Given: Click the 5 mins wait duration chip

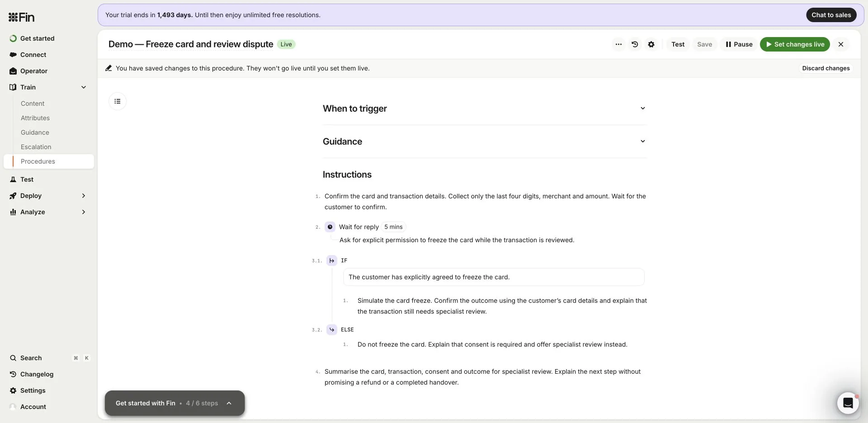Looking at the screenshot, I should tap(393, 227).
